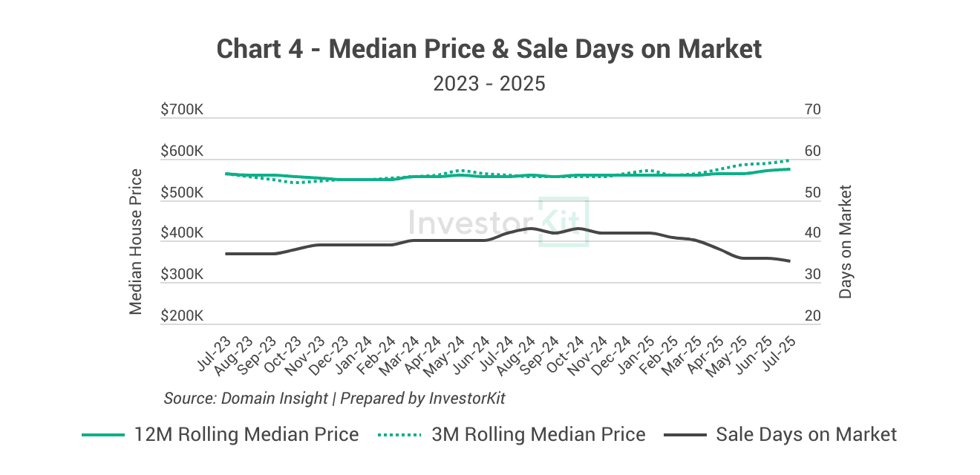Click the Median House Price axis title

point(136,242)
